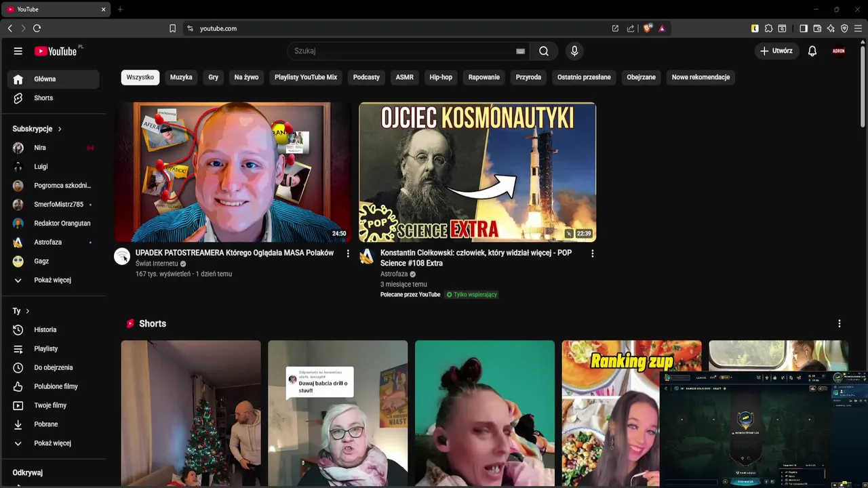
Task: Open the Luigi subscription channel
Action: pos(54,167)
